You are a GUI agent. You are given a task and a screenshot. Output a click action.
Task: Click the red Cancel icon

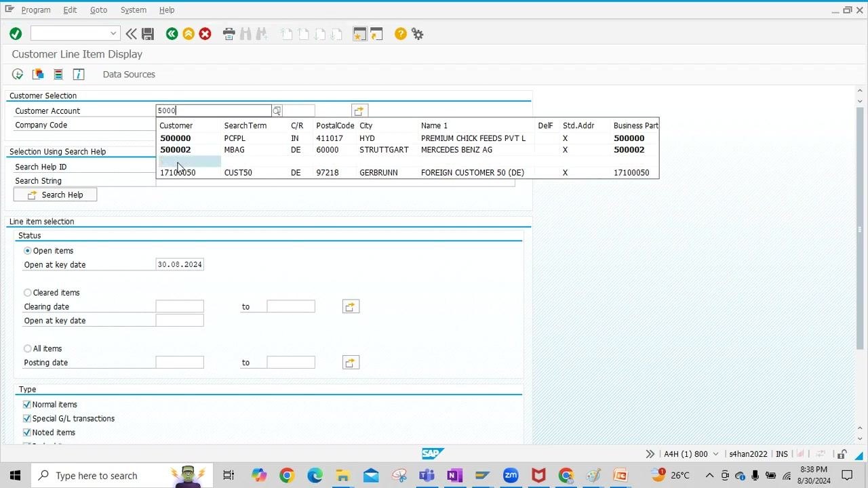coord(205,34)
